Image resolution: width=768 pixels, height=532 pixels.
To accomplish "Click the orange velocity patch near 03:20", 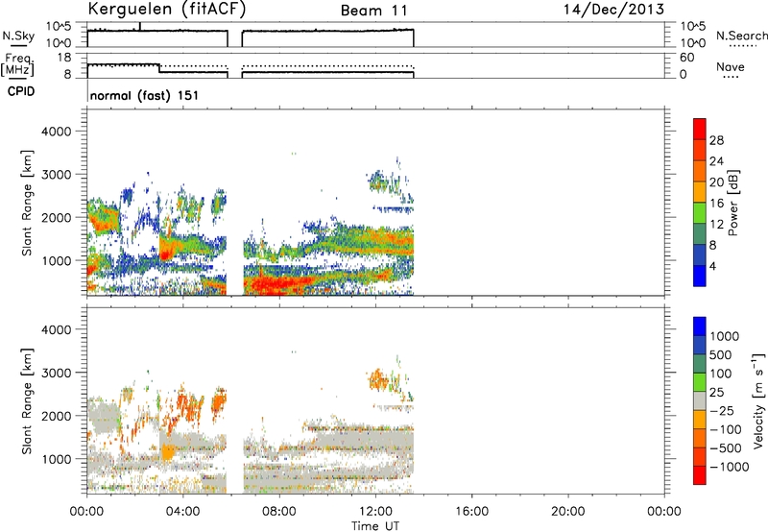I will [x=167, y=451].
